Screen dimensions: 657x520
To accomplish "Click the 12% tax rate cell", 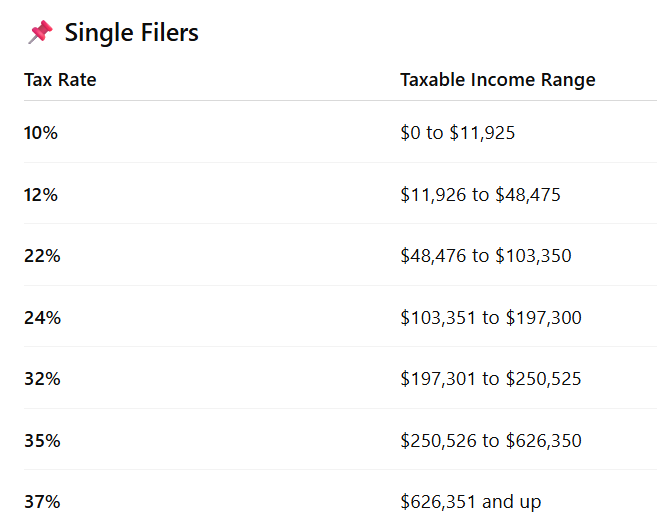I will (41, 194).
